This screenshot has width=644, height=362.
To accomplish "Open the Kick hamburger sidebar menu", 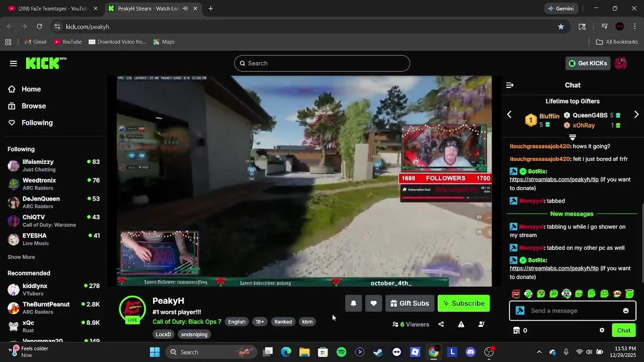I will 14,63.
